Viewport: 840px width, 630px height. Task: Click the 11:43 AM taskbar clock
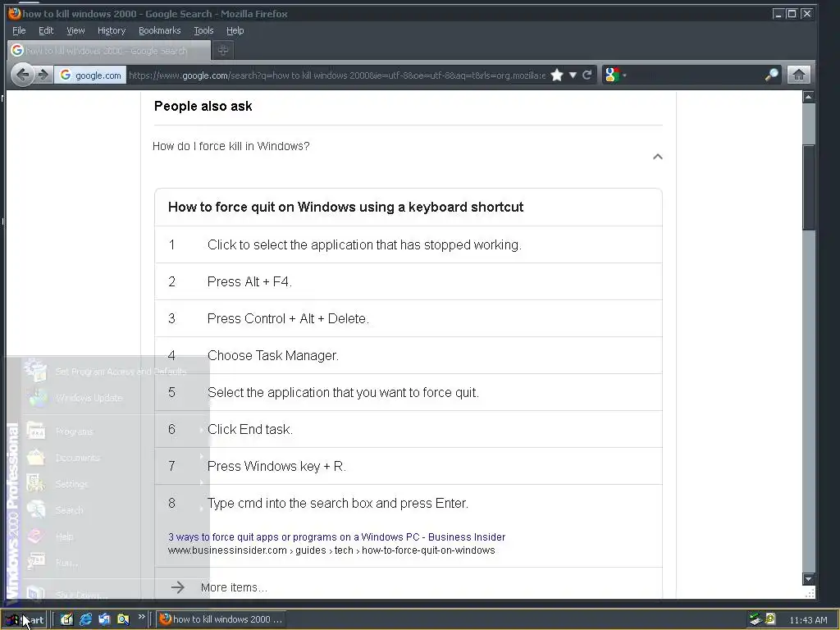[x=808, y=620]
